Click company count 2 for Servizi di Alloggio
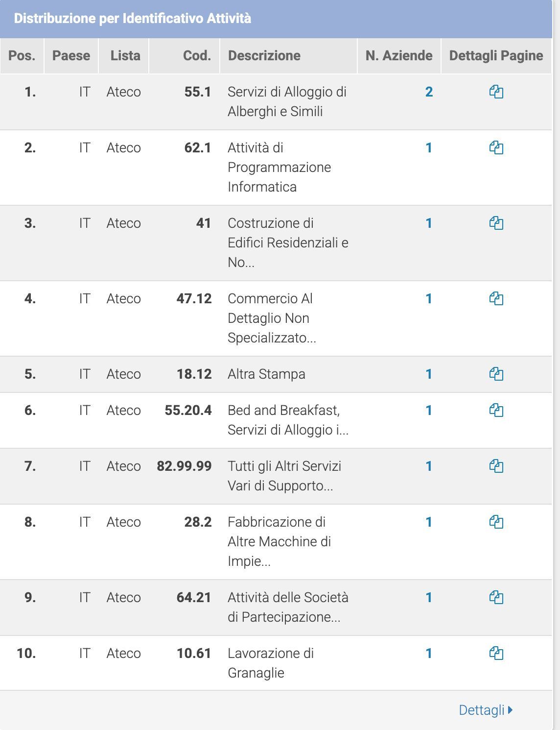The height and width of the screenshot is (730, 560). 429,92
